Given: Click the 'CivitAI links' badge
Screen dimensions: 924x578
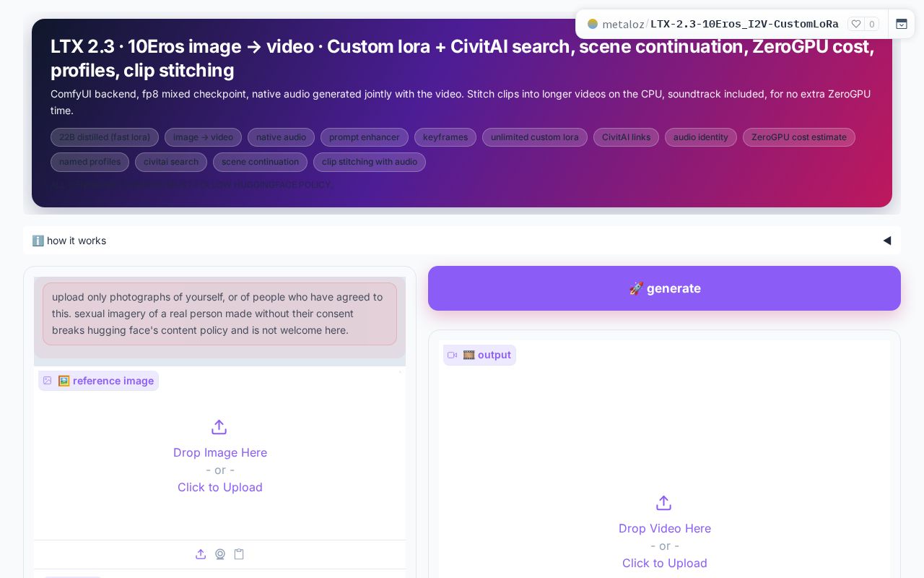Looking at the screenshot, I should (626, 137).
